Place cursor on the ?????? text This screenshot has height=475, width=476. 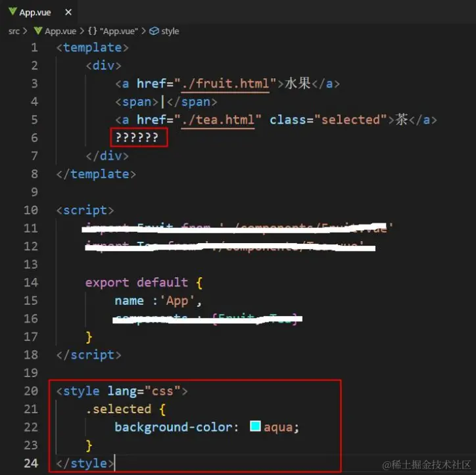(137, 138)
